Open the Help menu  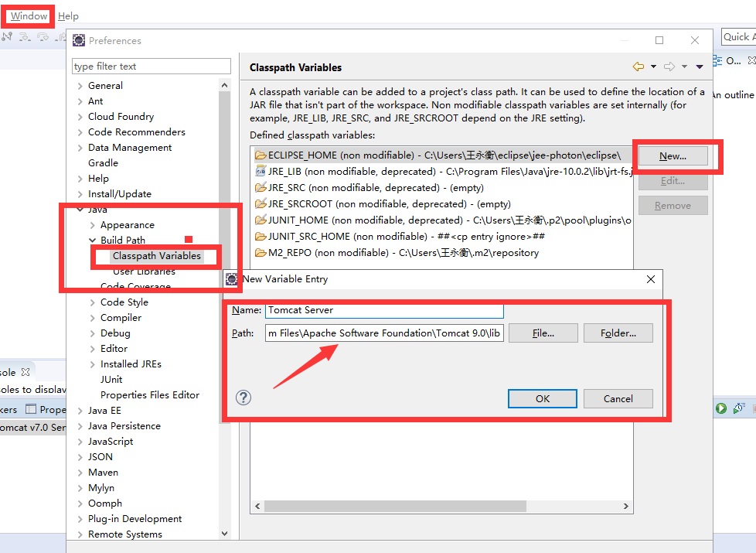(x=68, y=16)
